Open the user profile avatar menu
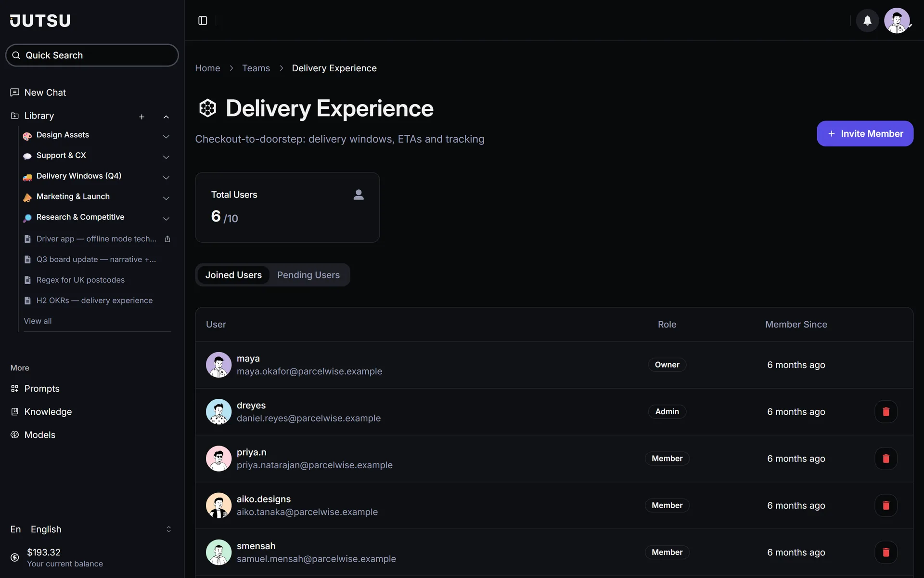Image resolution: width=924 pixels, height=578 pixels. point(897,20)
